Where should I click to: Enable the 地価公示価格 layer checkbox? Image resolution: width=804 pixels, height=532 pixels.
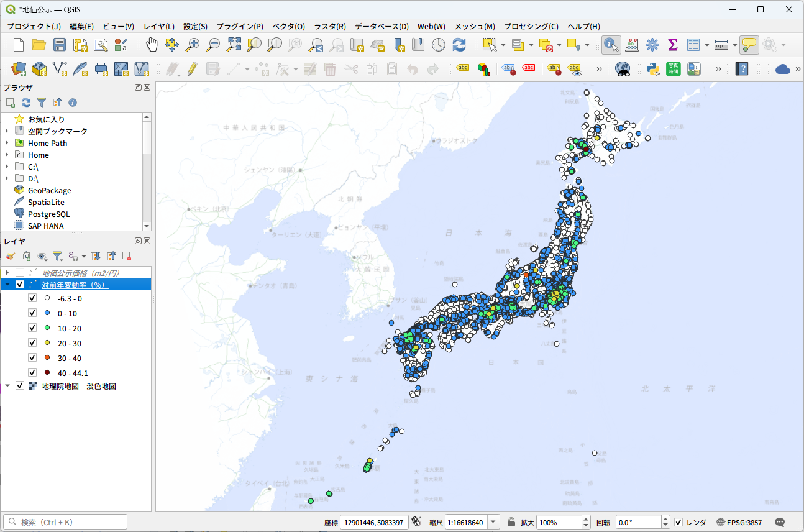point(20,273)
